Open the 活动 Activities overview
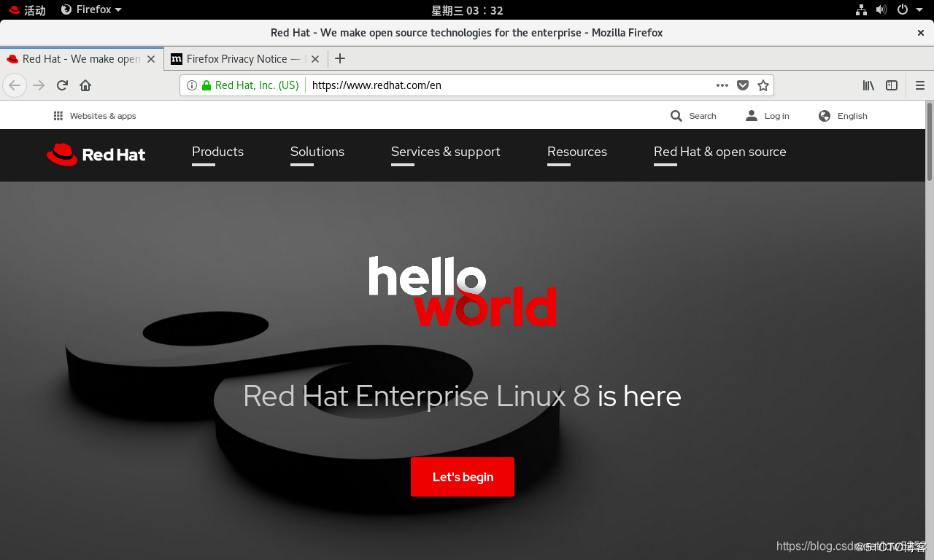Screen dimensions: 934x560 [x=27, y=9]
